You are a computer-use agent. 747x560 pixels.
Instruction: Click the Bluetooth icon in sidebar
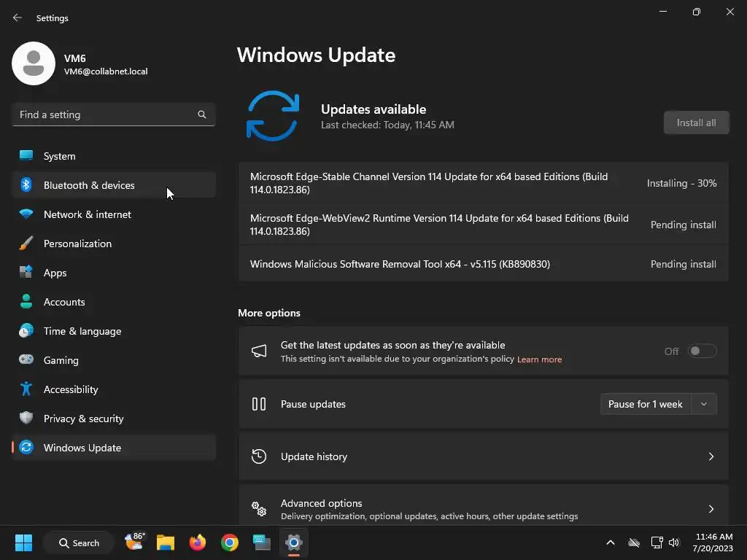point(26,184)
